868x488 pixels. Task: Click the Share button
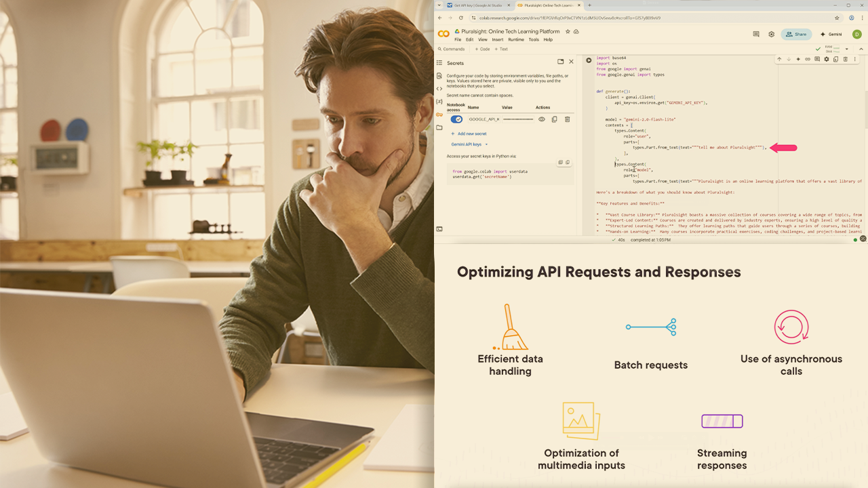click(796, 35)
